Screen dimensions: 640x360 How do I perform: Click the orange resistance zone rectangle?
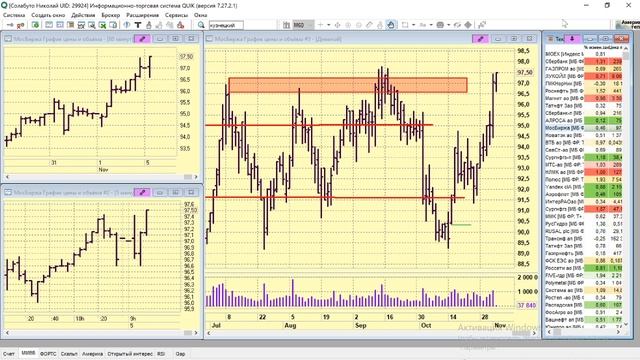(348, 85)
